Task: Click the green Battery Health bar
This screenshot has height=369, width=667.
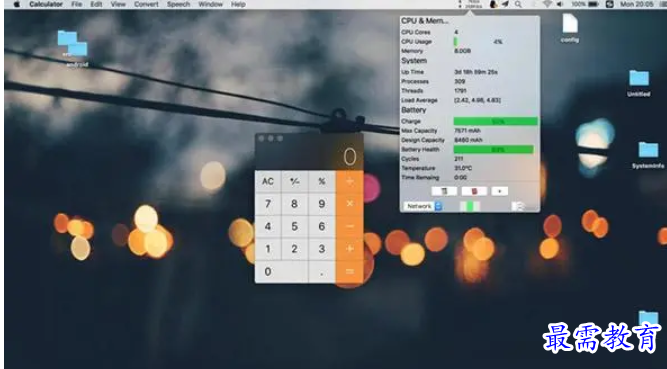Action: click(x=493, y=149)
